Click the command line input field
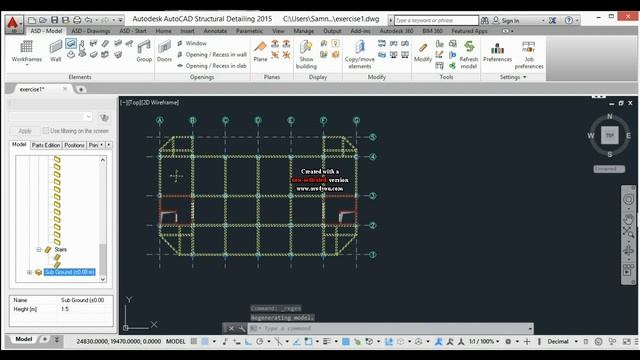This screenshot has width=640, height=360. click(390, 328)
